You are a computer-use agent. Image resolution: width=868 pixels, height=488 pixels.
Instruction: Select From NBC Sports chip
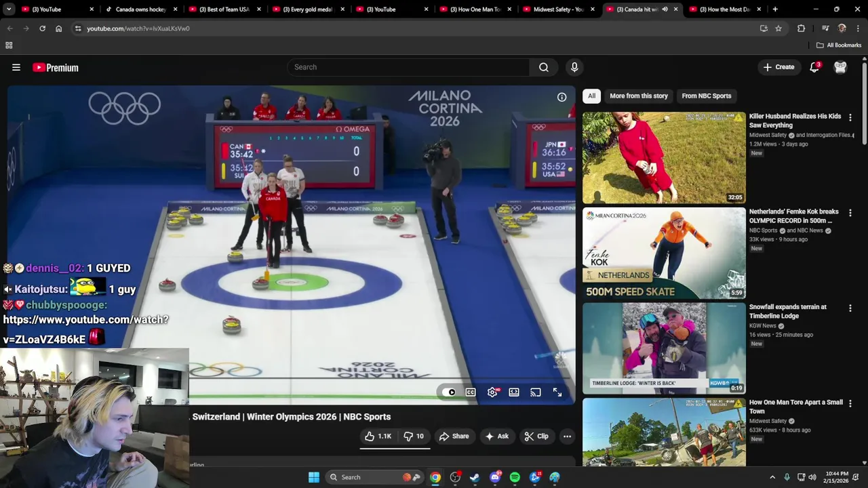tap(707, 96)
